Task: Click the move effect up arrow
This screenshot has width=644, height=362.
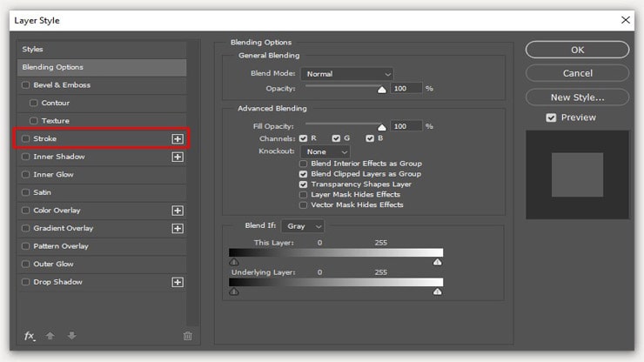Action: coord(52,336)
